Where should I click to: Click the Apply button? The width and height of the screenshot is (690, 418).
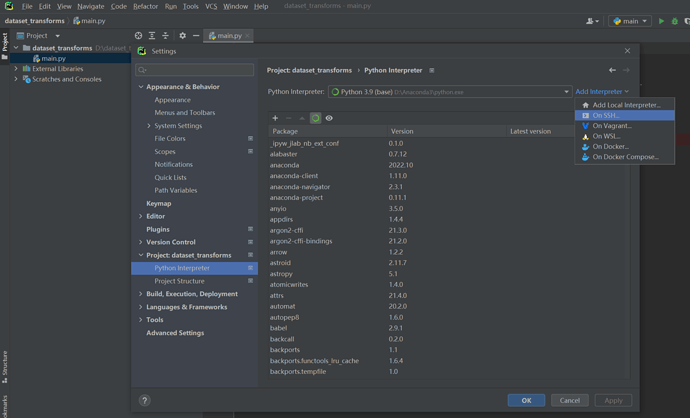[x=613, y=400]
